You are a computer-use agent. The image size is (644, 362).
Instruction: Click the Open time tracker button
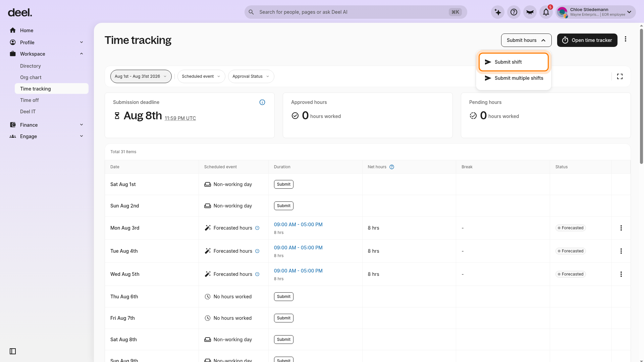tap(587, 40)
